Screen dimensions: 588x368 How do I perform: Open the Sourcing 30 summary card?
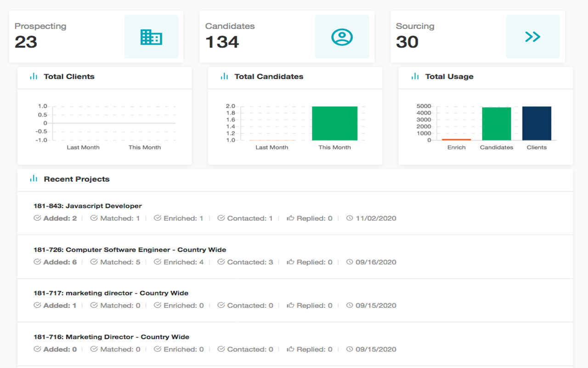(x=478, y=37)
